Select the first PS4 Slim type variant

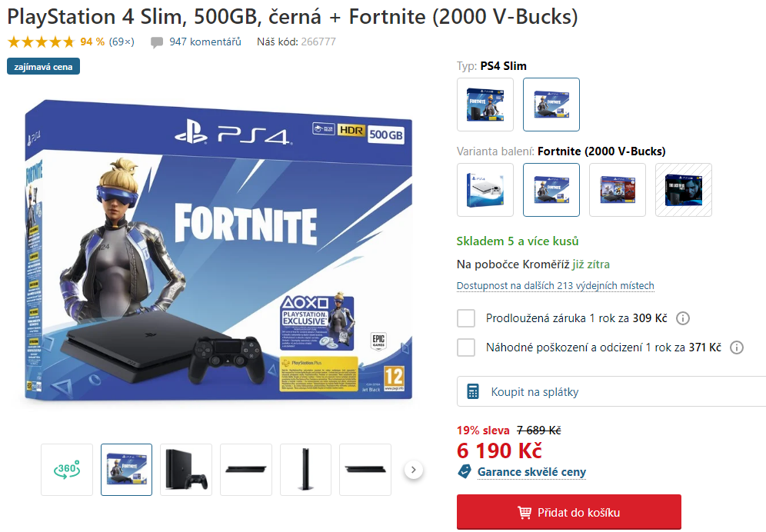[485, 105]
